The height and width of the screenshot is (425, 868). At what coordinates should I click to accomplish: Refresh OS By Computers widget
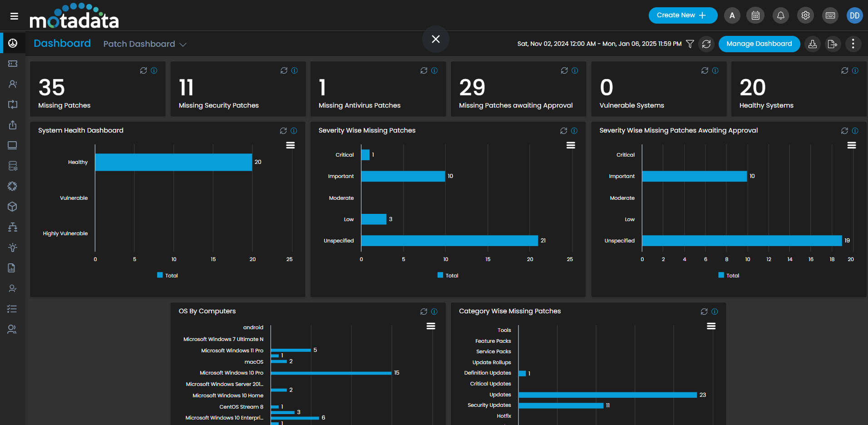coord(424,311)
